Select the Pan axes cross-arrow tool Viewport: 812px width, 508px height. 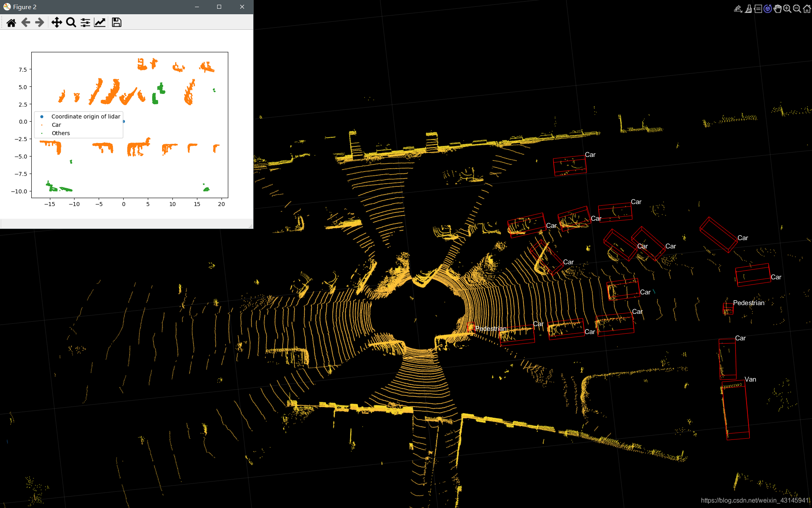click(57, 23)
